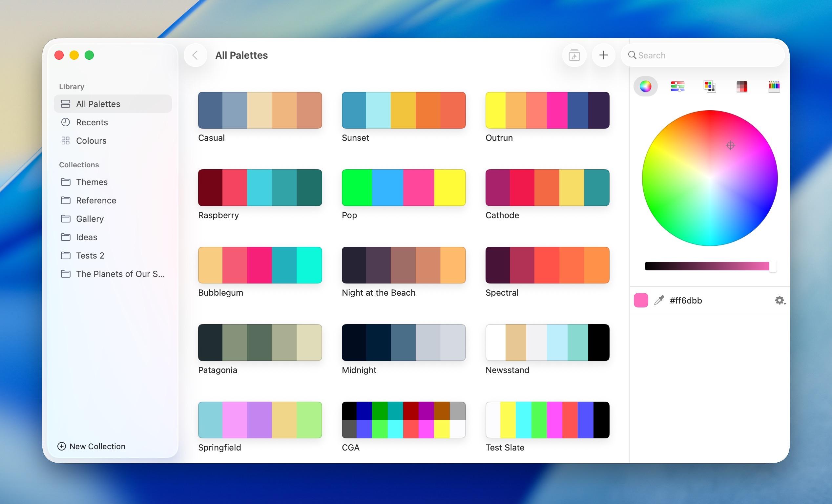Open the image palettes picker tab

741,87
